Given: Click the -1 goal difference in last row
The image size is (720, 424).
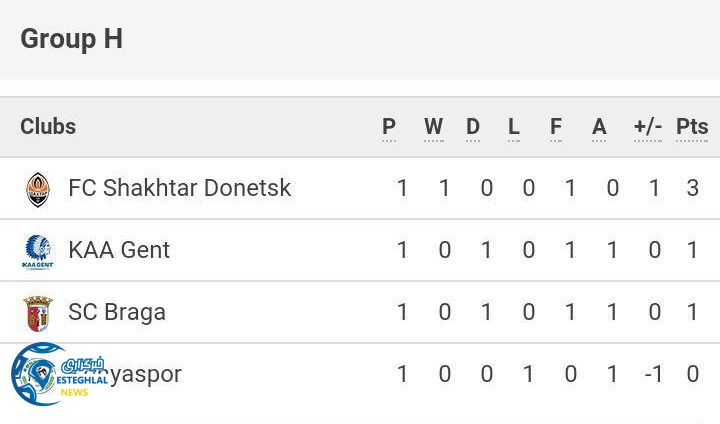Looking at the screenshot, I should click(x=653, y=374).
